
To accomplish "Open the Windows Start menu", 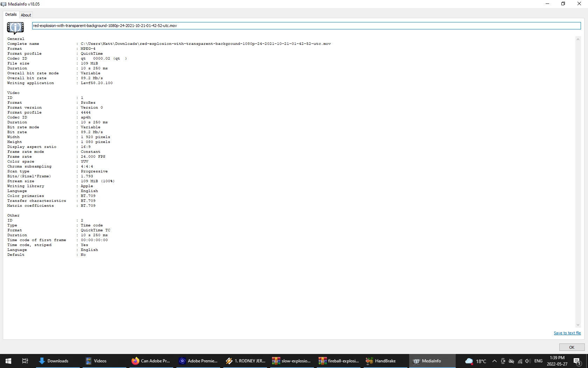I will coord(8,361).
